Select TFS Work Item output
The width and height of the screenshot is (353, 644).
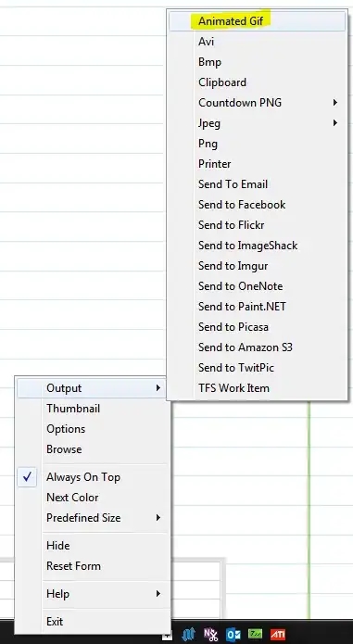pyautogui.click(x=258, y=388)
